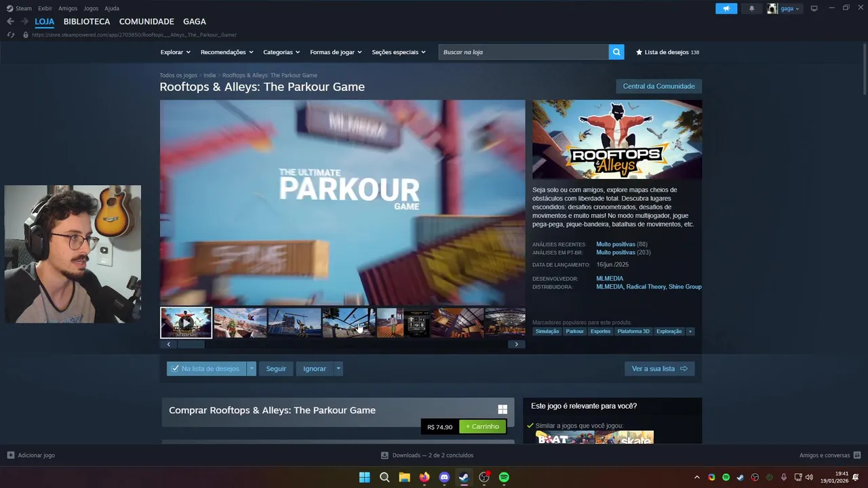Viewport: 868px width, 488px height.
Task: Open the Amigos menu
Action: (x=68, y=8)
